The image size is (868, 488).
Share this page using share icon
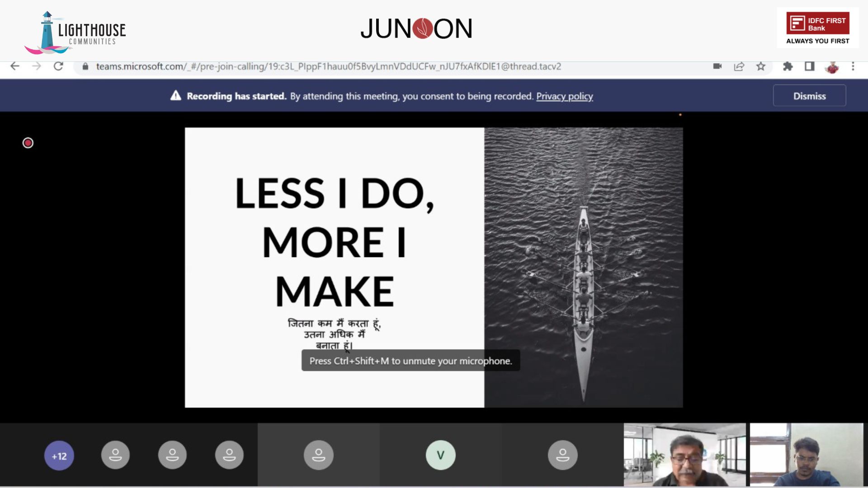[739, 66]
